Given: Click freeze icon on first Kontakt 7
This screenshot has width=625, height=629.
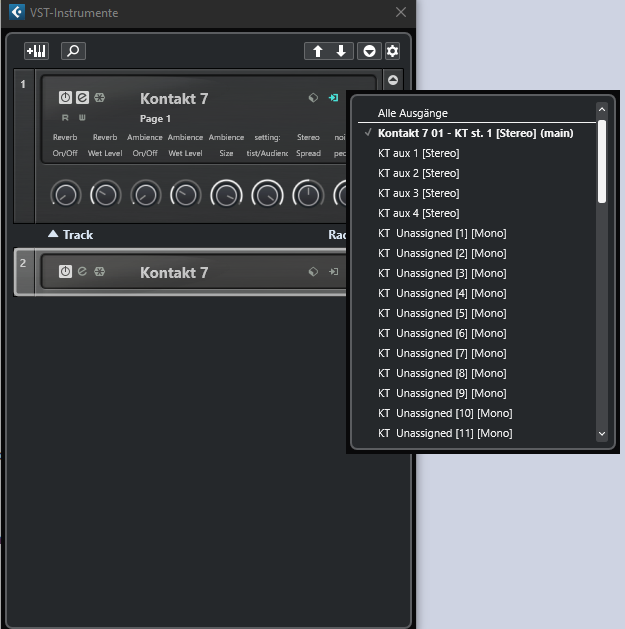Looking at the screenshot, I should pyautogui.click(x=99, y=98).
